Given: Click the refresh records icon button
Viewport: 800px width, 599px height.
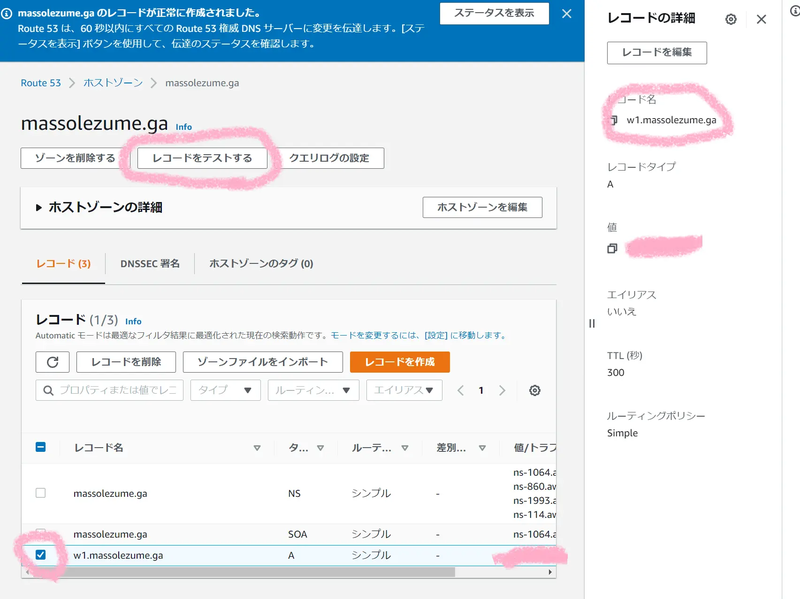Looking at the screenshot, I should 52,362.
